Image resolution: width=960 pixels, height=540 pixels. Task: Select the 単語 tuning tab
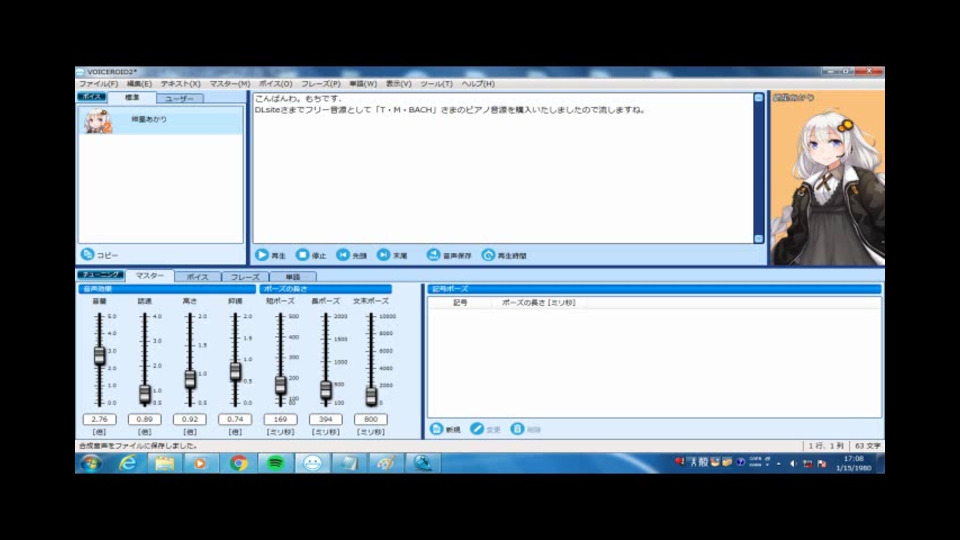click(293, 277)
